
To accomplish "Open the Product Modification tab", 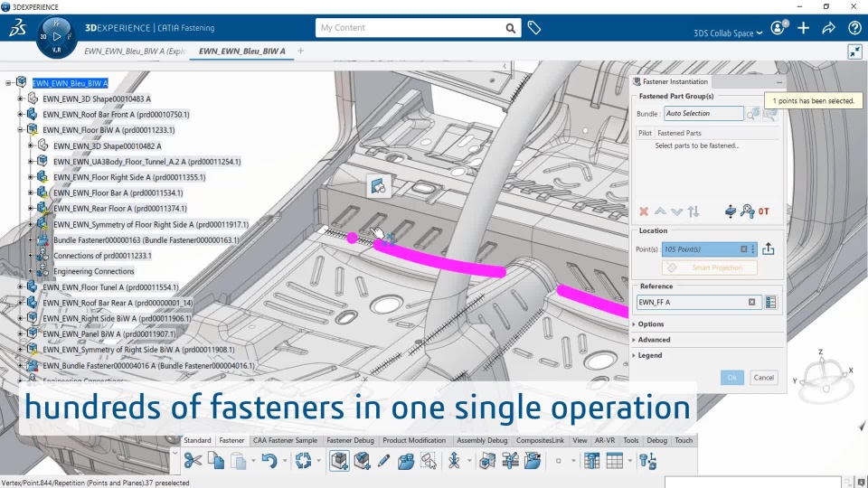I will click(x=414, y=440).
